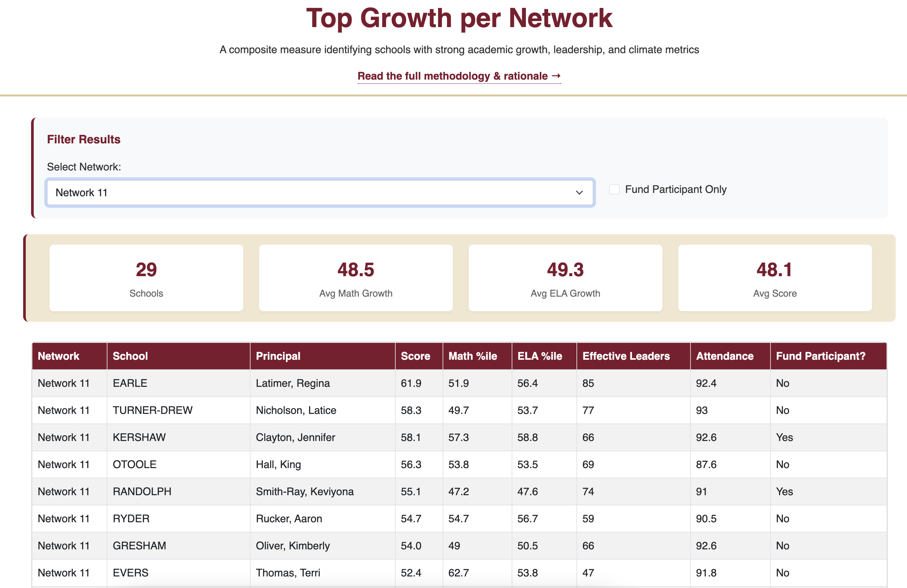Click the 29 Schools summary card
This screenshot has width=907, height=588.
[x=146, y=278]
